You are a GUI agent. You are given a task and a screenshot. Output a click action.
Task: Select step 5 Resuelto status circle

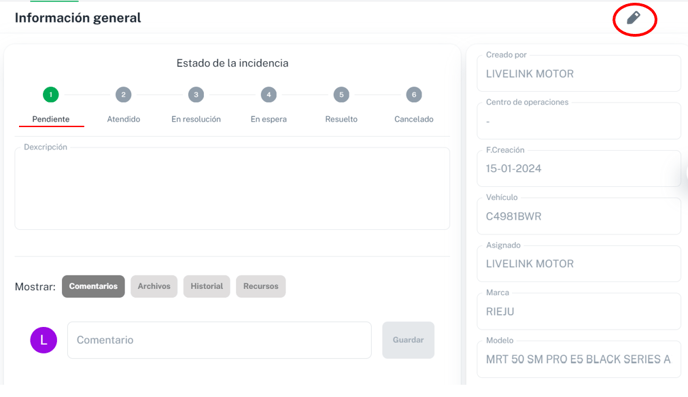tap(341, 94)
